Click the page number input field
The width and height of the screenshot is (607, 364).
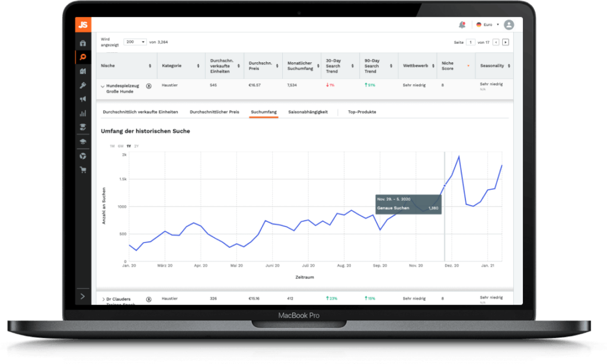pyautogui.click(x=470, y=42)
